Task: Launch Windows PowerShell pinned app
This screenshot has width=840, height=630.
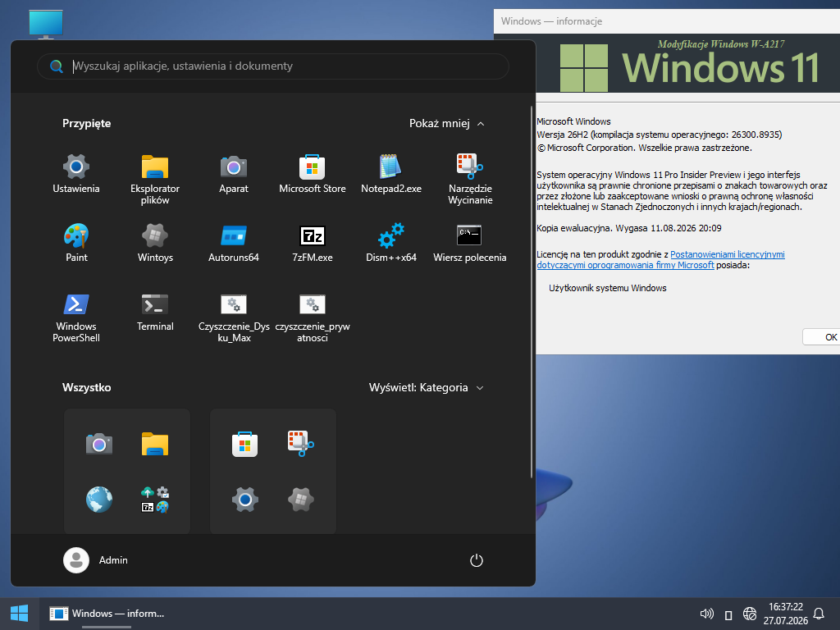Action: coord(76,317)
